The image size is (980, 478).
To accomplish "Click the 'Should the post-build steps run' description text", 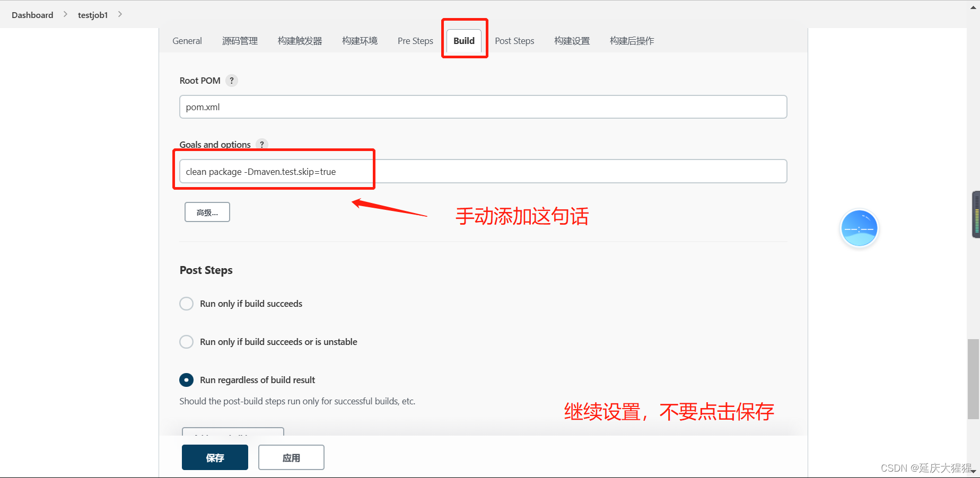I will [x=297, y=401].
